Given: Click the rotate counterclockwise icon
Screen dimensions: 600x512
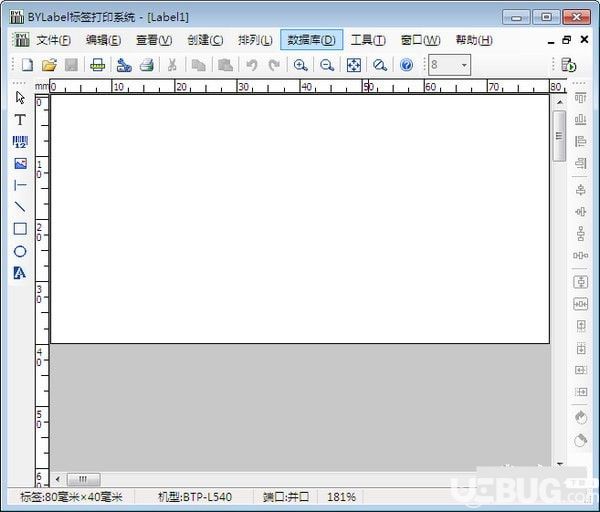Looking at the screenshot, I should 580,418.
